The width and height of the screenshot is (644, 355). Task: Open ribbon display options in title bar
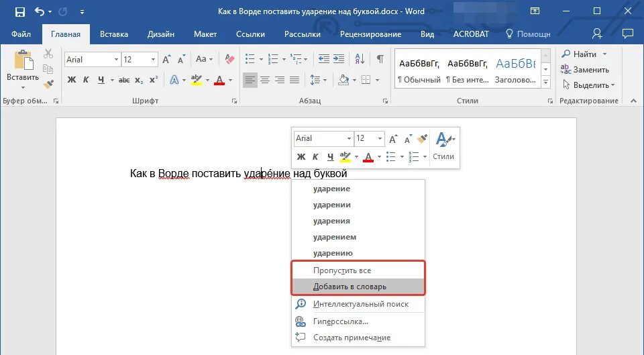535,11
